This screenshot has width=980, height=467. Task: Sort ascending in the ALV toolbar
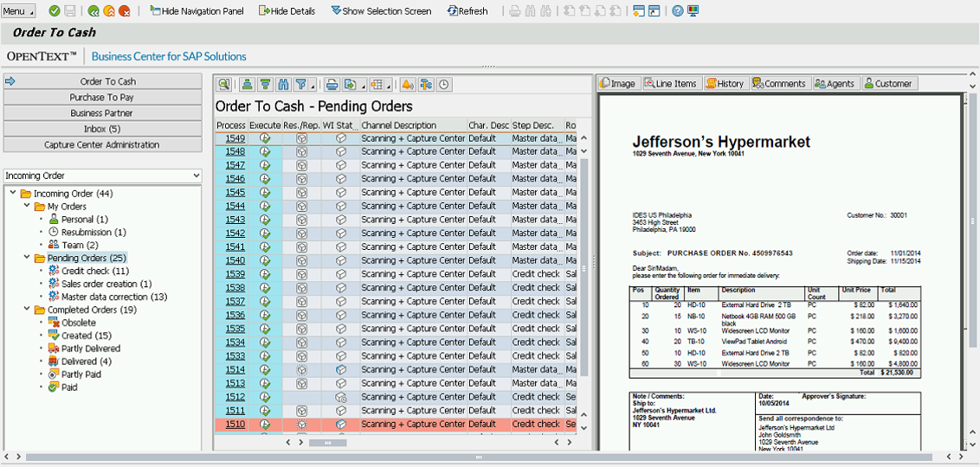(248, 84)
